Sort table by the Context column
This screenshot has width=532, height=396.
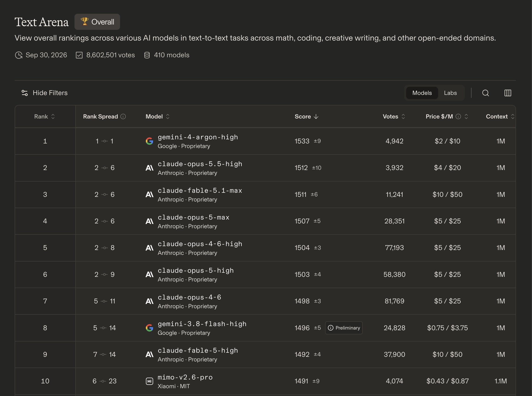click(x=500, y=116)
